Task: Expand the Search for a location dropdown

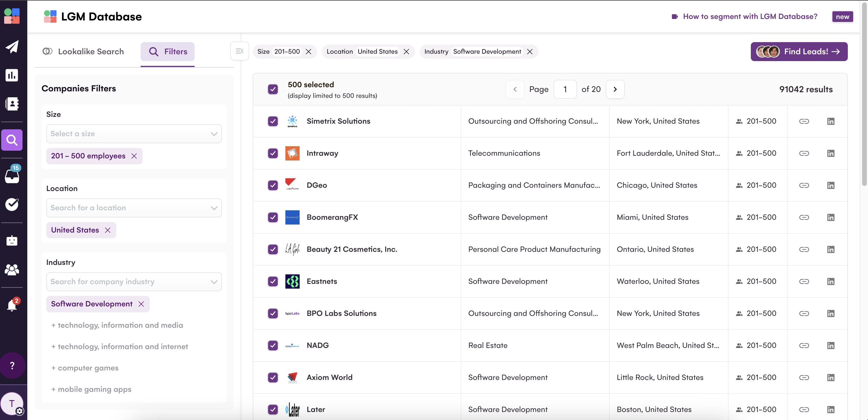Action: pos(134,208)
